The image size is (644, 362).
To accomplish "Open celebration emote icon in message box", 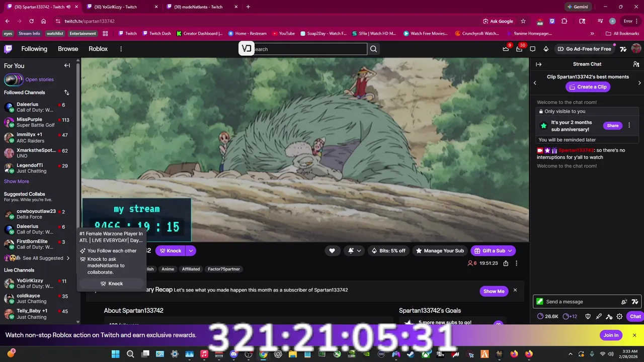I will click(x=624, y=302).
